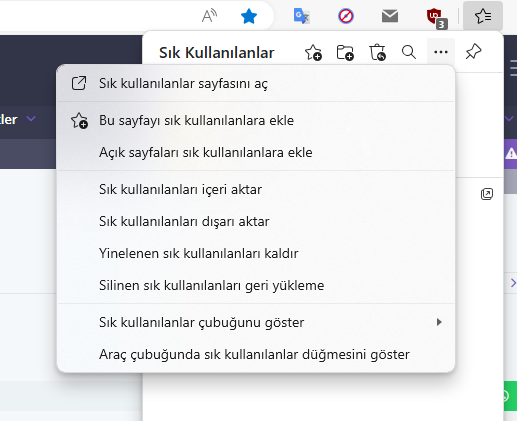Add current page via star-plus icon in panel header

313,52
